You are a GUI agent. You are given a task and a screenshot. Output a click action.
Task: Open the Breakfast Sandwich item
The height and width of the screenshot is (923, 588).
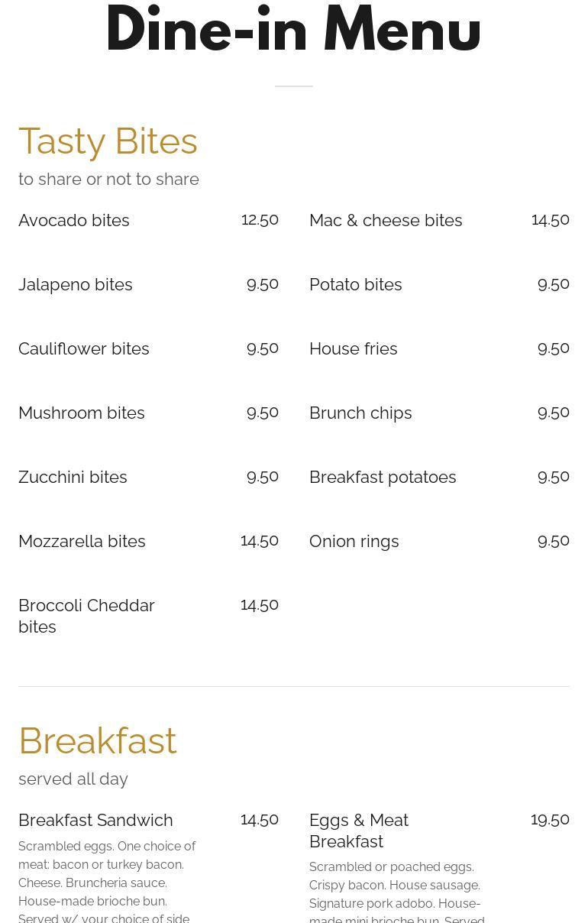pos(95,820)
